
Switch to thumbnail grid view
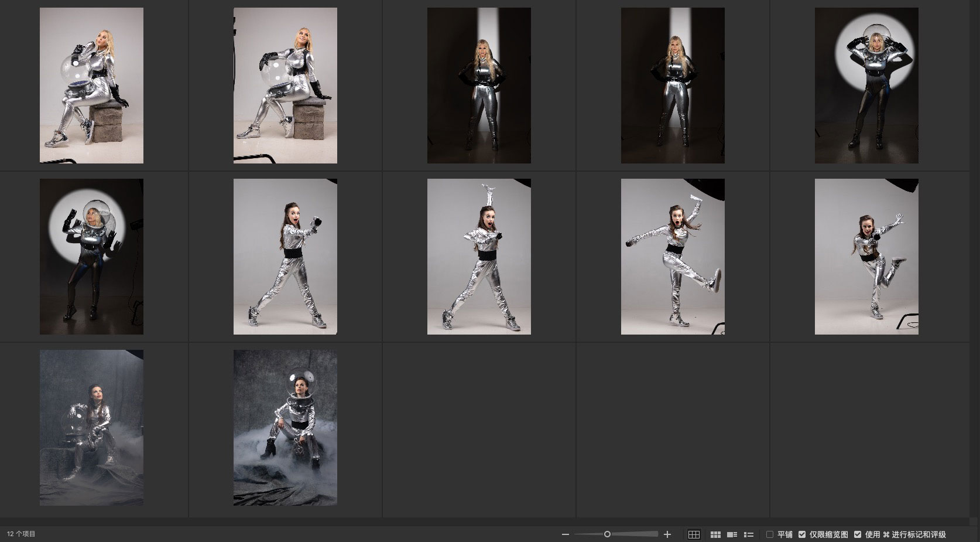[x=715, y=534]
